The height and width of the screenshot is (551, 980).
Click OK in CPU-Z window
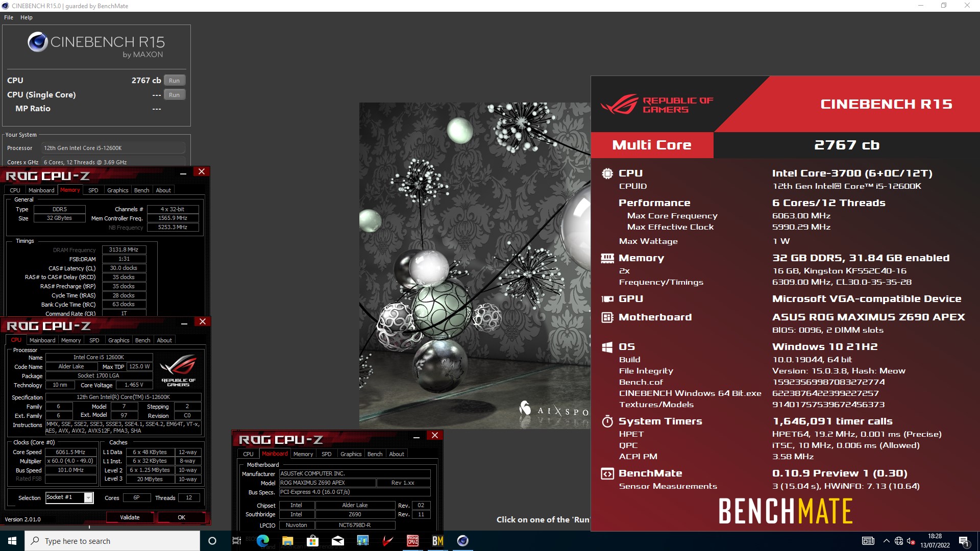[x=182, y=517]
